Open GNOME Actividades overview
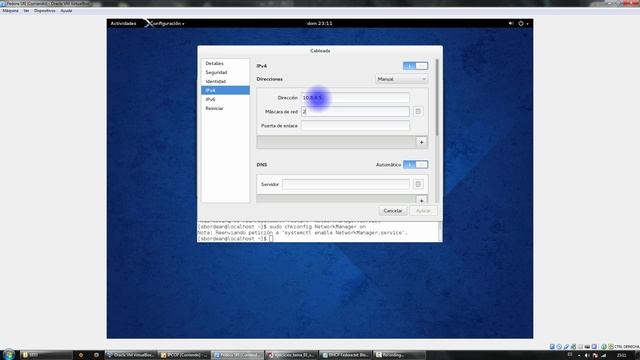 click(123, 24)
